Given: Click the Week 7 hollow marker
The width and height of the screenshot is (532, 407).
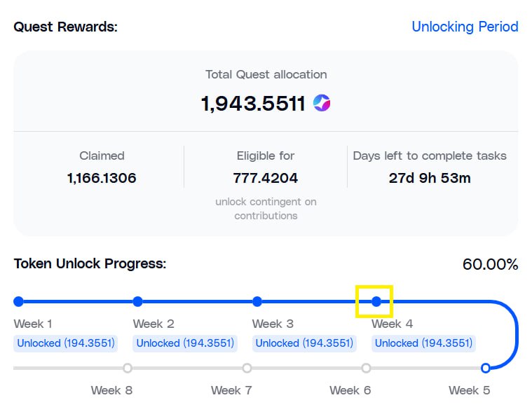Looking at the screenshot, I should tap(247, 368).
